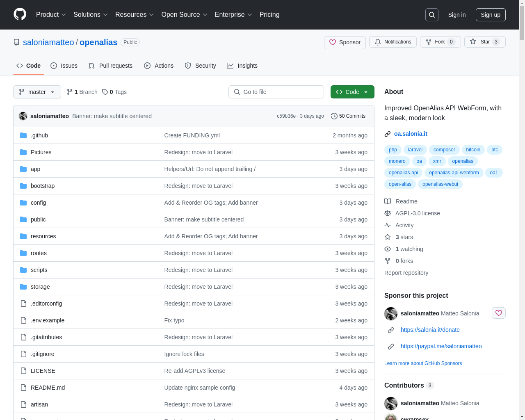Open the resources folder
The height and width of the screenshot is (420, 525).
[x=43, y=236]
